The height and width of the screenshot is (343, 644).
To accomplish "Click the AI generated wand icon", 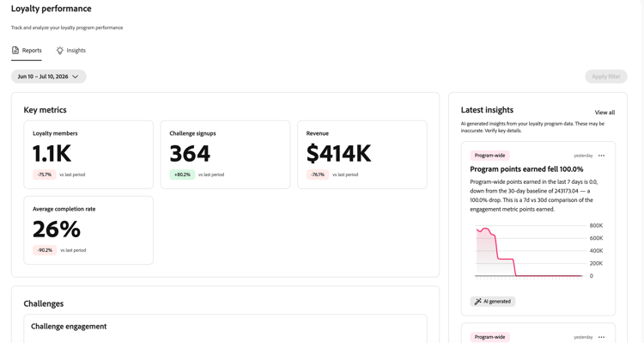I will pyautogui.click(x=477, y=302).
